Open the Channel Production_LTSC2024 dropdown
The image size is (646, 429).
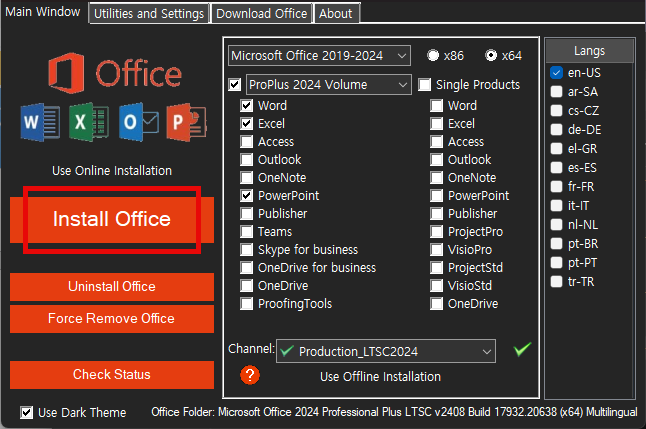(386, 351)
